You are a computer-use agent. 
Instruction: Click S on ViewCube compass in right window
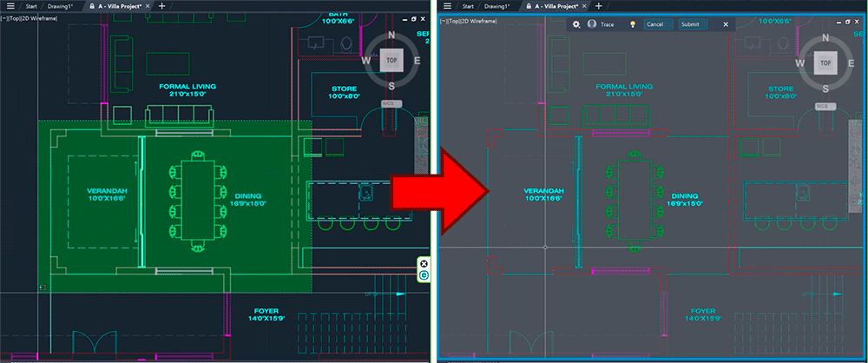(x=825, y=89)
